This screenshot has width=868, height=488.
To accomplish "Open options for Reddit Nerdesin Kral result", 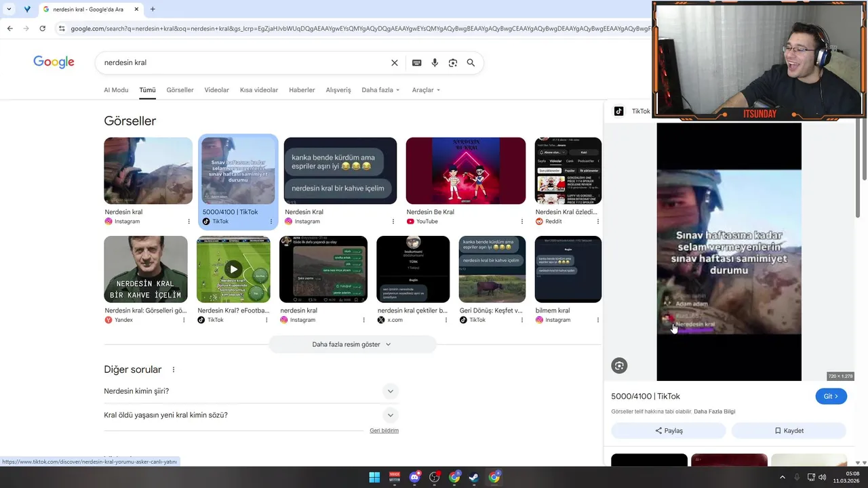I will click(x=597, y=222).
